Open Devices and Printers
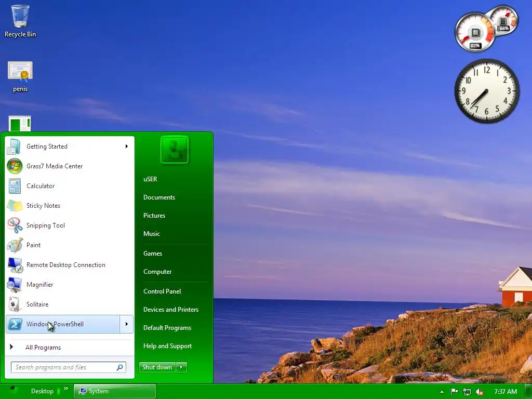 coord(171,310)
